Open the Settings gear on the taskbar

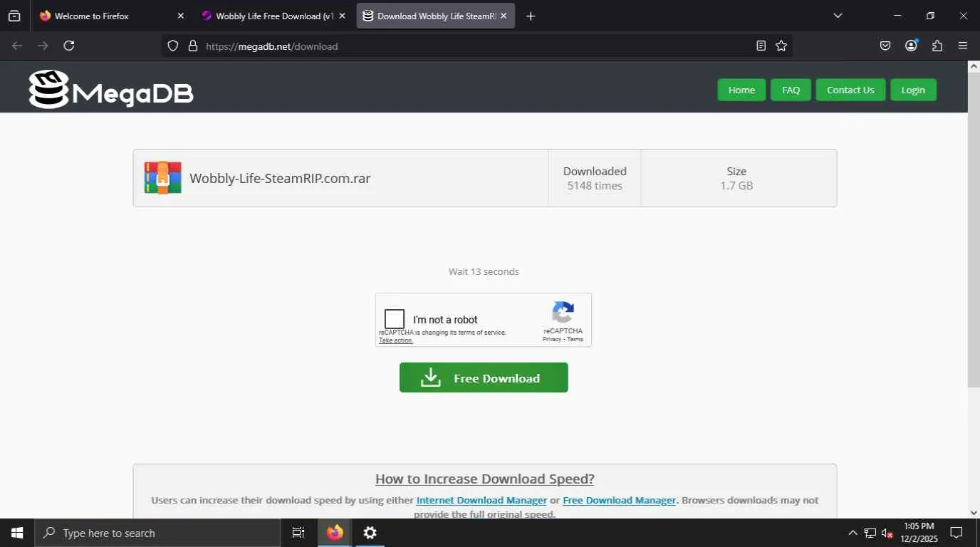pyautogui.click(x=370, y=533)
